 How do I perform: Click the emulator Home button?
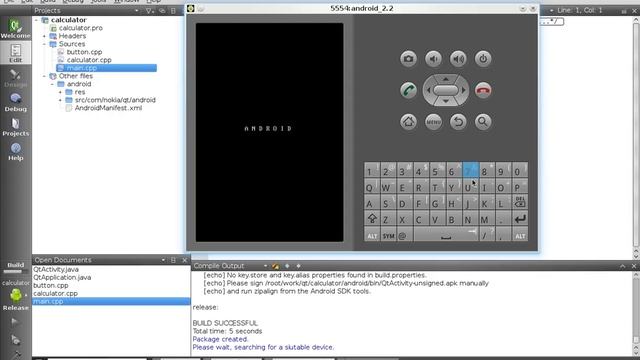pyautogui.click(x=408, y=122)
